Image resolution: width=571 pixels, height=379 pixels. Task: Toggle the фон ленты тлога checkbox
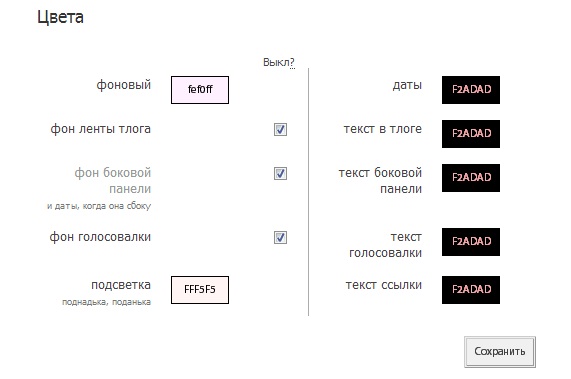point(280,129)
